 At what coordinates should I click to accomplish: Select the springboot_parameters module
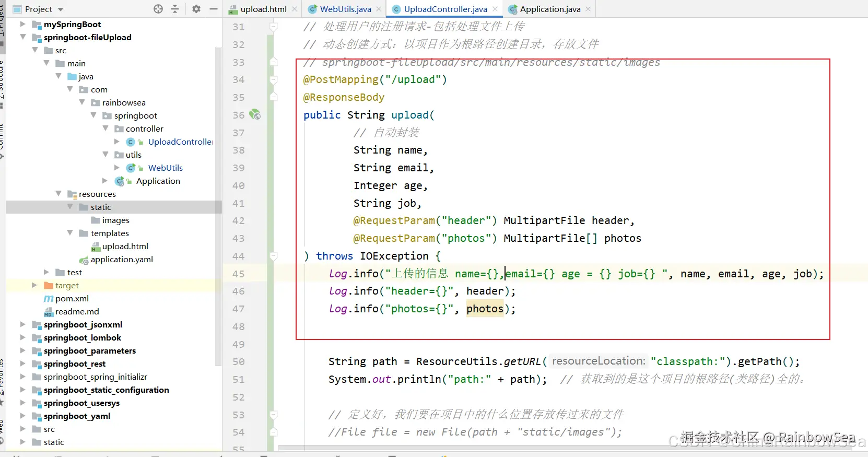(x=90, y=350)
